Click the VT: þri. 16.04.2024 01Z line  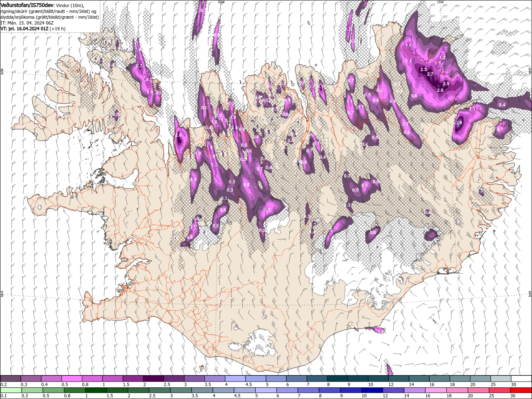(x=33, y=29)
